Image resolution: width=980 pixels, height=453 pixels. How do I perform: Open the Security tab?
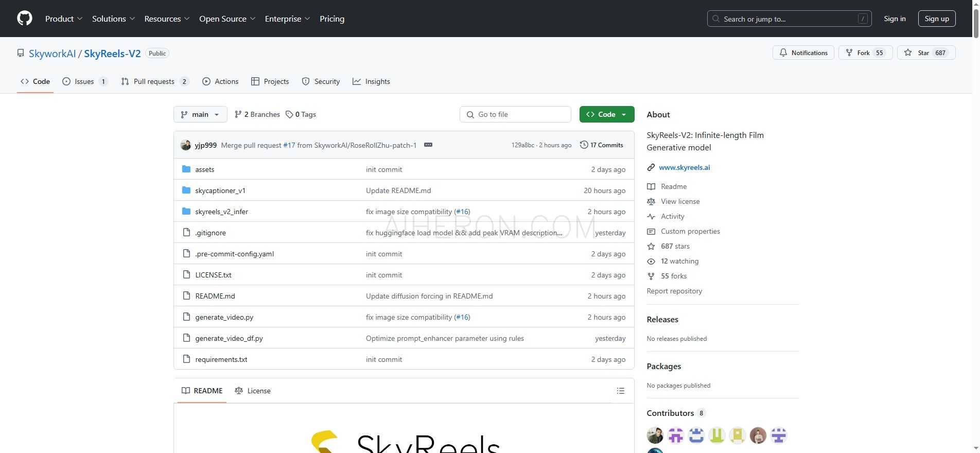click(x=321, y=81)
